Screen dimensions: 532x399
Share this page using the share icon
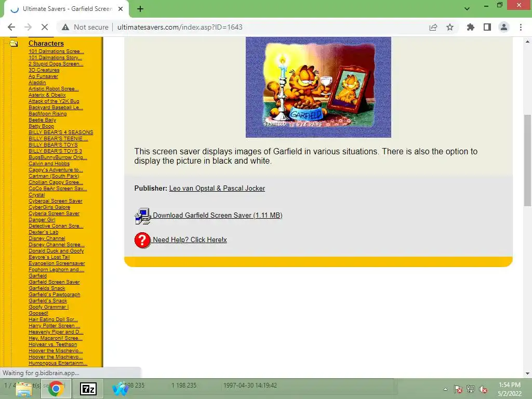click(433, 27)
